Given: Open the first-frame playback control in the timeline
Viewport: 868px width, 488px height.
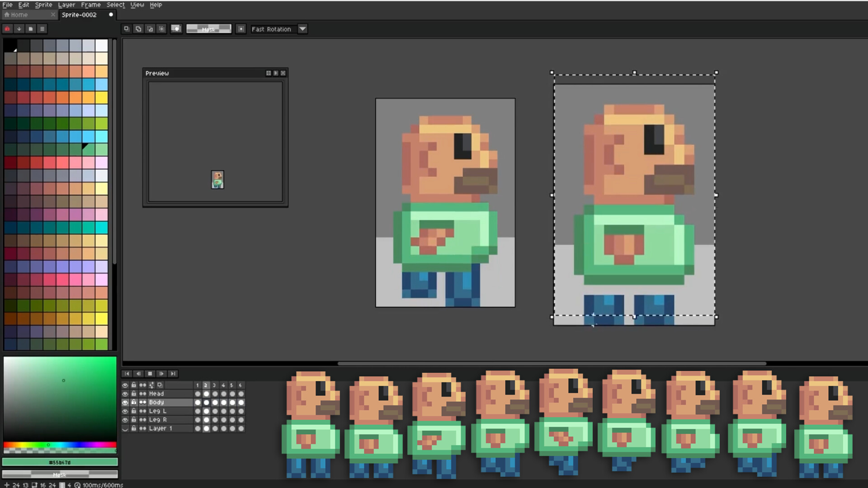Looking at the screenshot, I should (x=127, y=374).
